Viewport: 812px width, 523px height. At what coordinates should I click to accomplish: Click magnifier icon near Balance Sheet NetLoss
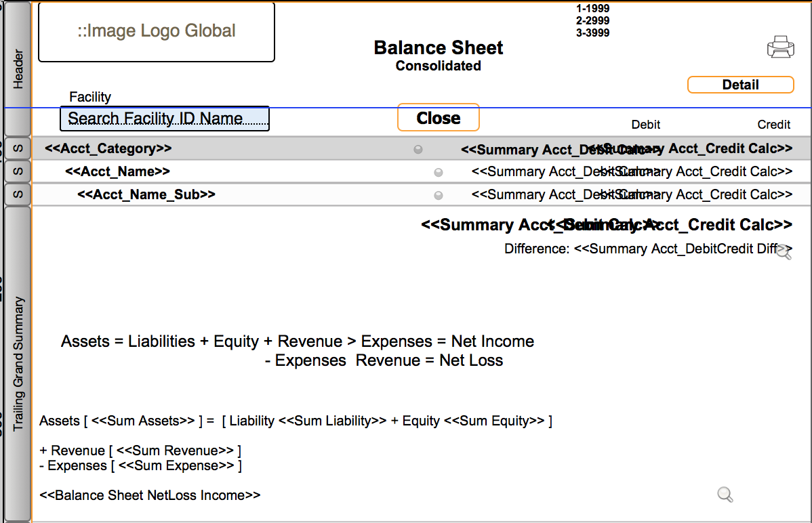pos(725,495)
